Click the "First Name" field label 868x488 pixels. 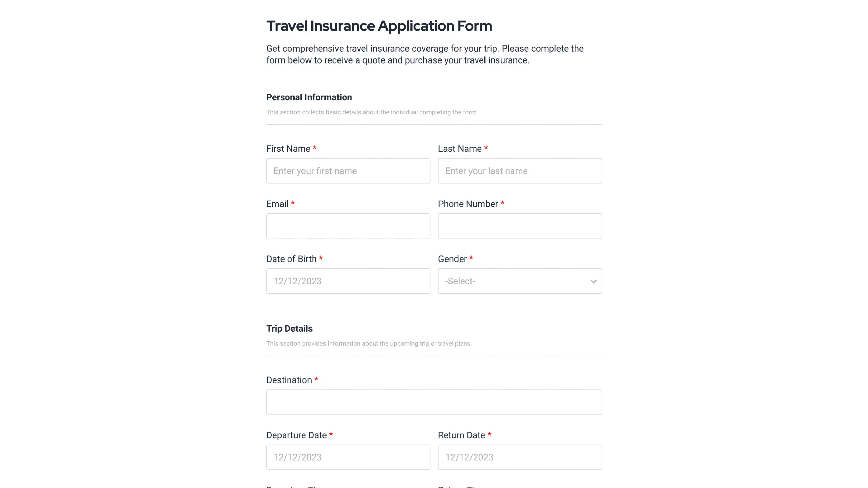[288, 149]
